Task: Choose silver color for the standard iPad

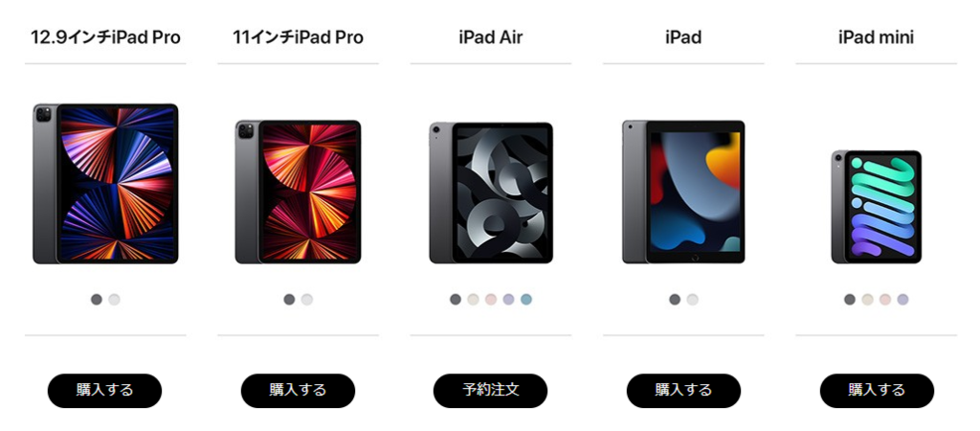Action: [692, 300]
